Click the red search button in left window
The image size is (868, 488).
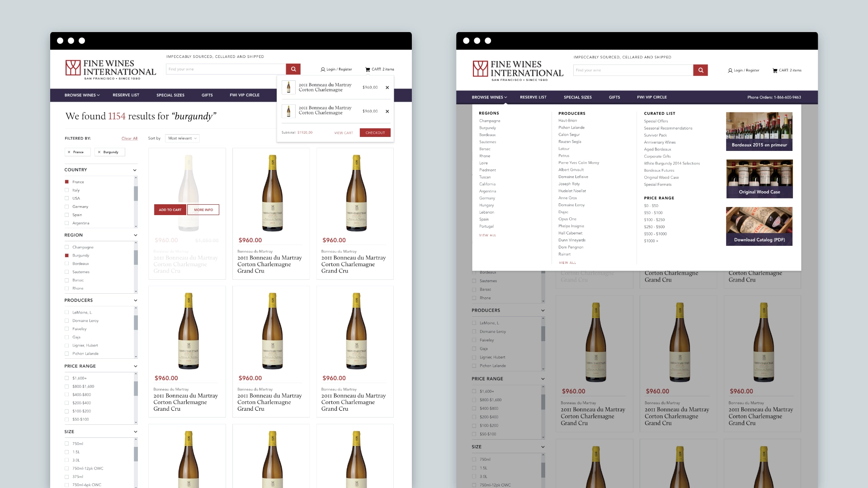(x=293, y=69)
